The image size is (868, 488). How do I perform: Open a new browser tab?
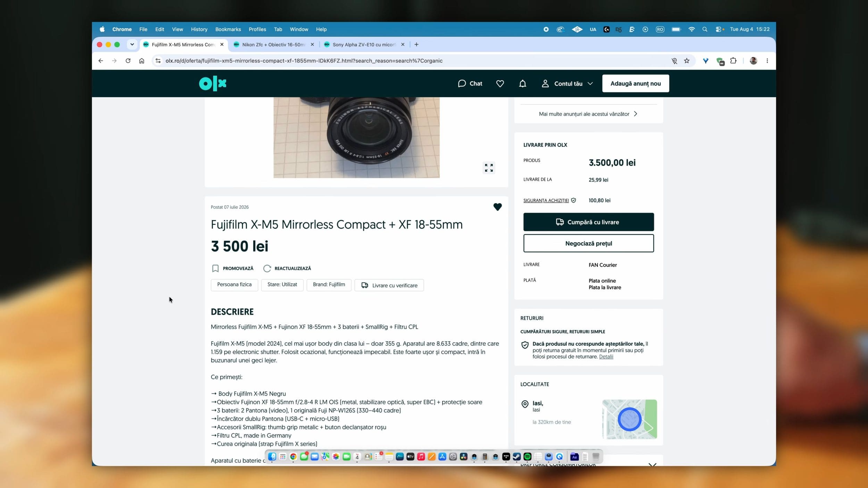[416, 44]
